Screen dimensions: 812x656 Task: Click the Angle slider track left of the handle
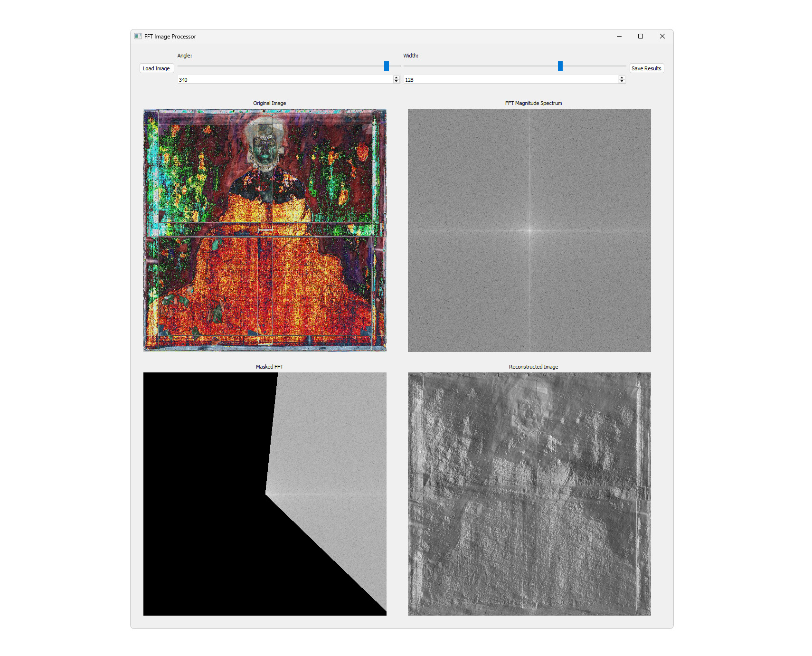(x=280, y=66)
